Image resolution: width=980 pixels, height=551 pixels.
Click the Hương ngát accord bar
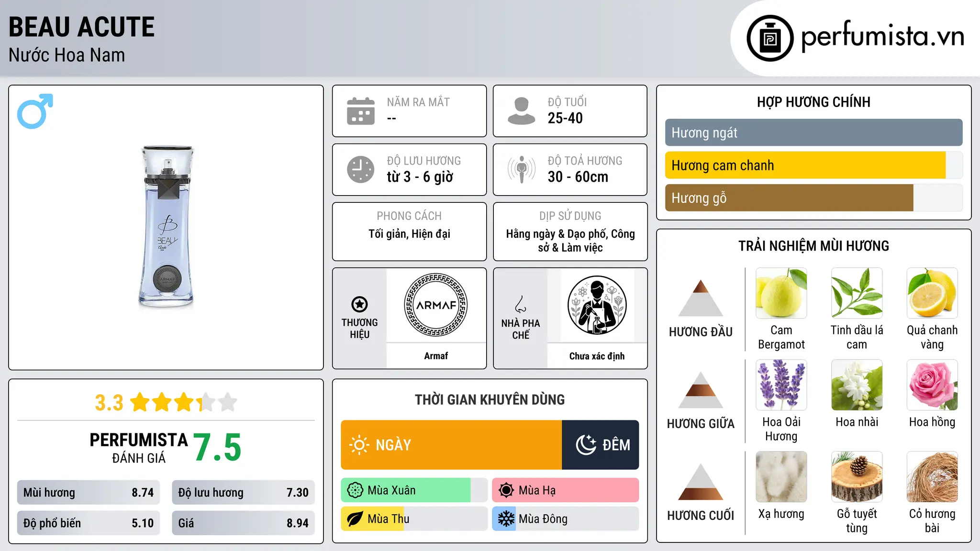click(813, 132)
